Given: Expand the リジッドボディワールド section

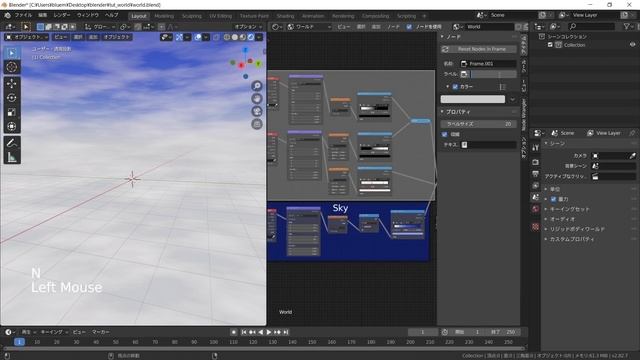Looking at the screenshot, I should (x=546, y=229).
